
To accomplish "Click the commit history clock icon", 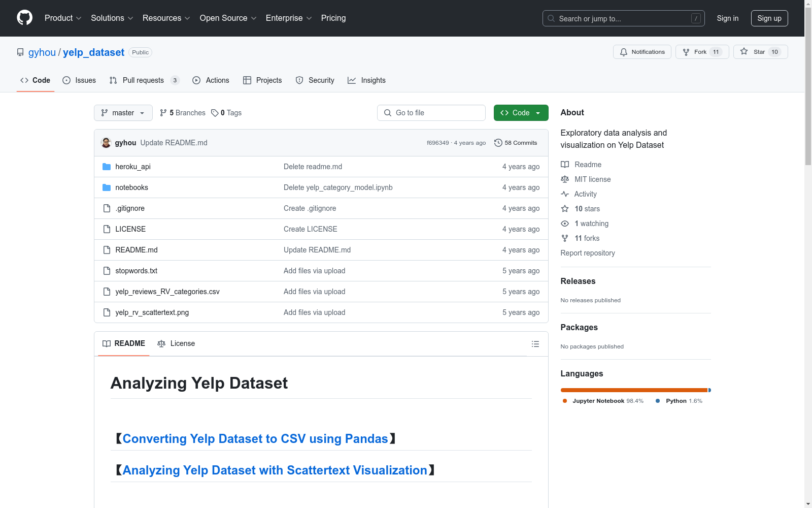I will tap(498, 143).
